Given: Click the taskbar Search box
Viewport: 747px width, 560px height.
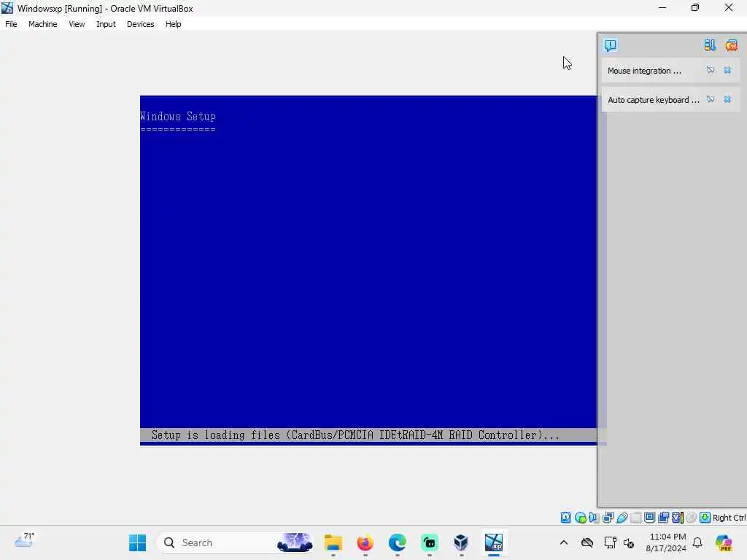Looking at the screenshot, I should 236,542.
